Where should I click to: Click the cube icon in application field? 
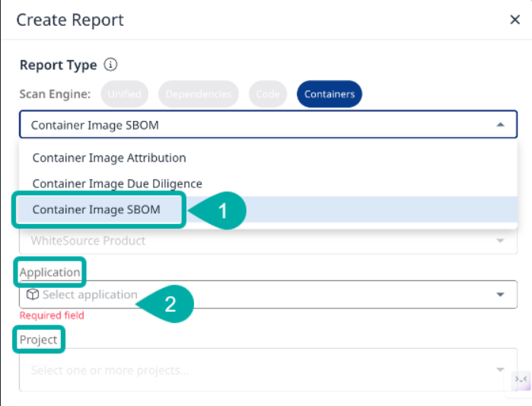pos(33,294)
